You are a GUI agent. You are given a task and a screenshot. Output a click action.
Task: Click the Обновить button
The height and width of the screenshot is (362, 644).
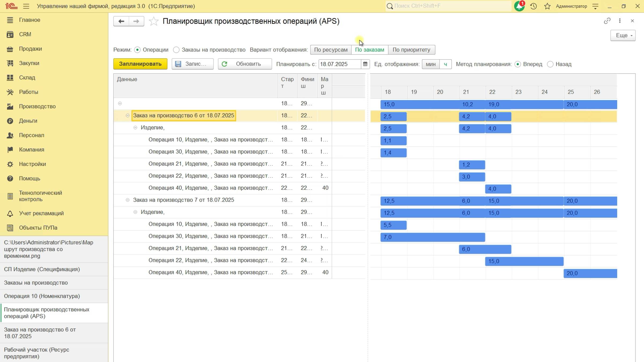244,64
